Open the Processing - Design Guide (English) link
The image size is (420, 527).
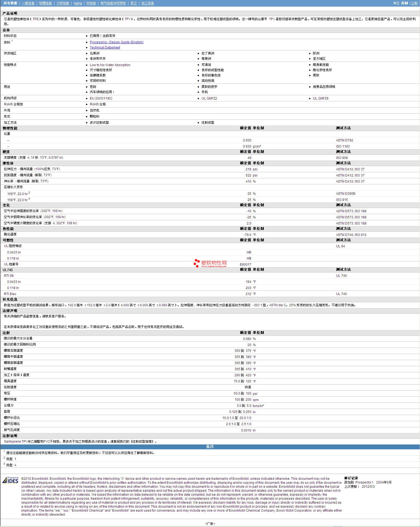pyautogui.click(x=116, y=42)
